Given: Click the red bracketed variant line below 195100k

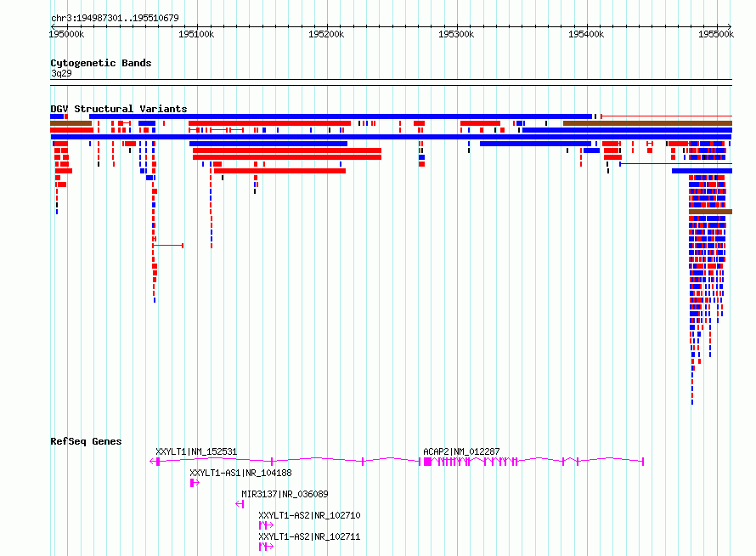Looking at the screenshot, I should (x=168, y=246).
